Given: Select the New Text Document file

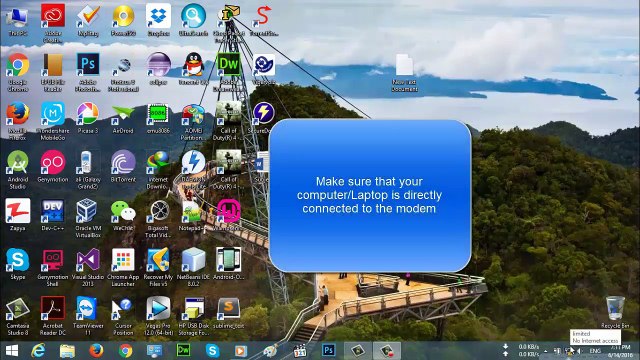Looking at the screenshot, I should (x=404, y=73).
